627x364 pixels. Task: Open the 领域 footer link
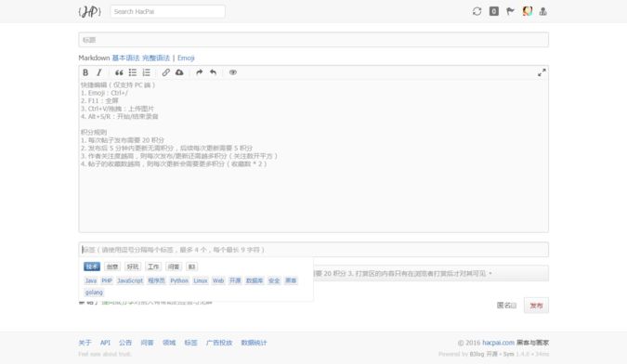tap(169, 343)
